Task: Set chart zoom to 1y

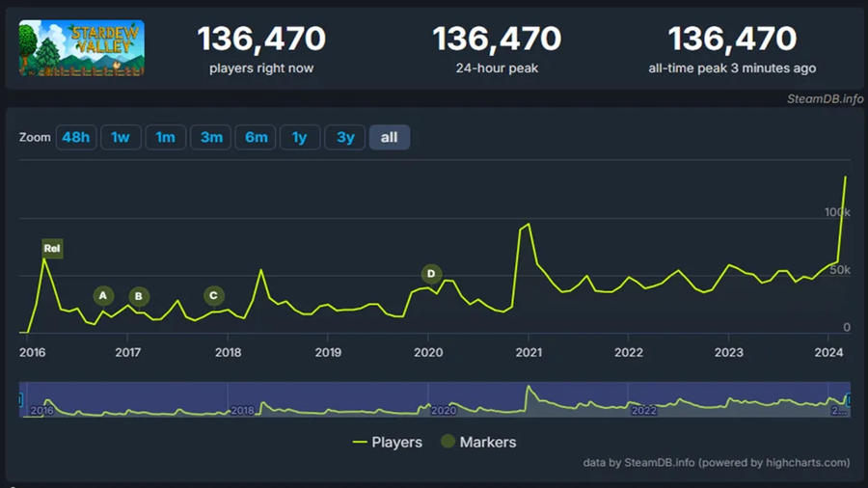Action: pyautogui.click(x=300, y=137)
